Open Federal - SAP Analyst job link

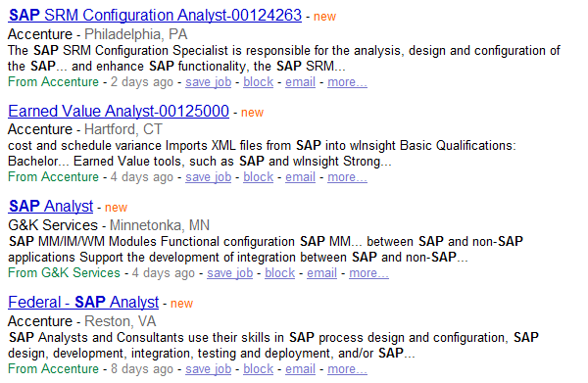tap(83, 303)
